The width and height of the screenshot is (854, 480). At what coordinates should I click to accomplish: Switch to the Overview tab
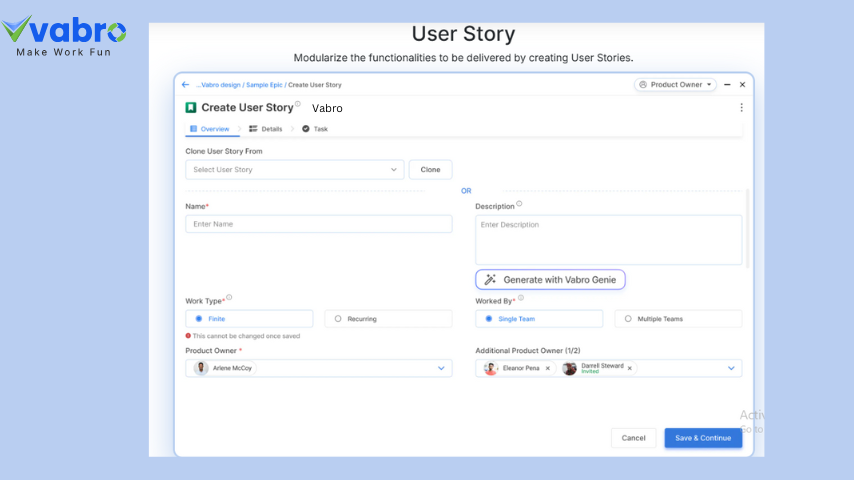[x=210, y=129]
